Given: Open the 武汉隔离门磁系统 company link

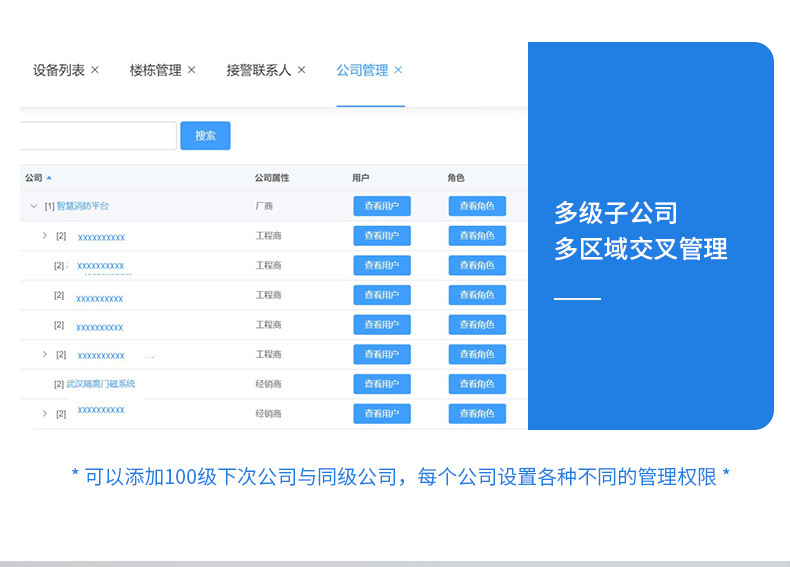Looking at the screenshot, I should click(x=100, y=384).
